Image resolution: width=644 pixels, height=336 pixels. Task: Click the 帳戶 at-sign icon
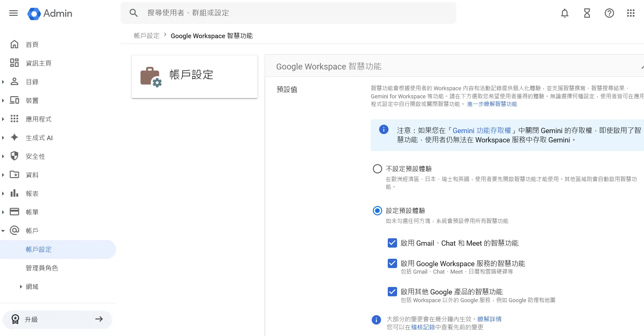point(14,231)
